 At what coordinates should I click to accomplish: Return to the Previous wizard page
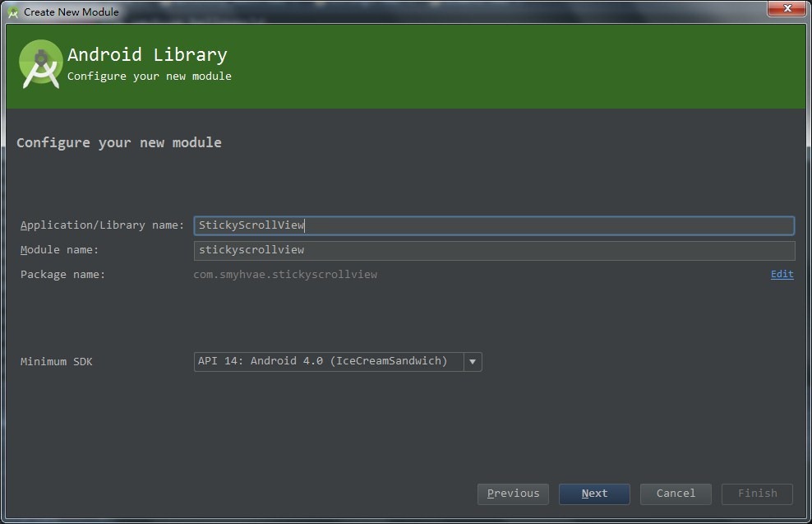tap(513, 494)
